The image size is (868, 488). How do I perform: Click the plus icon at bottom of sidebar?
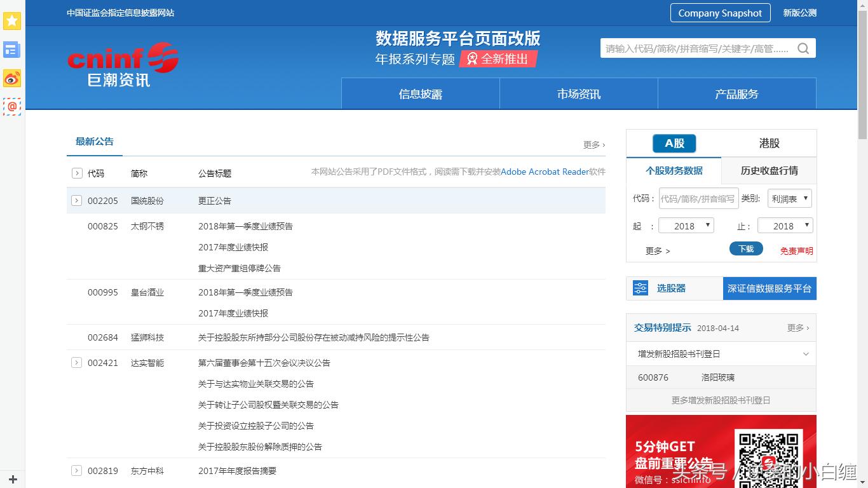[11, 479]
